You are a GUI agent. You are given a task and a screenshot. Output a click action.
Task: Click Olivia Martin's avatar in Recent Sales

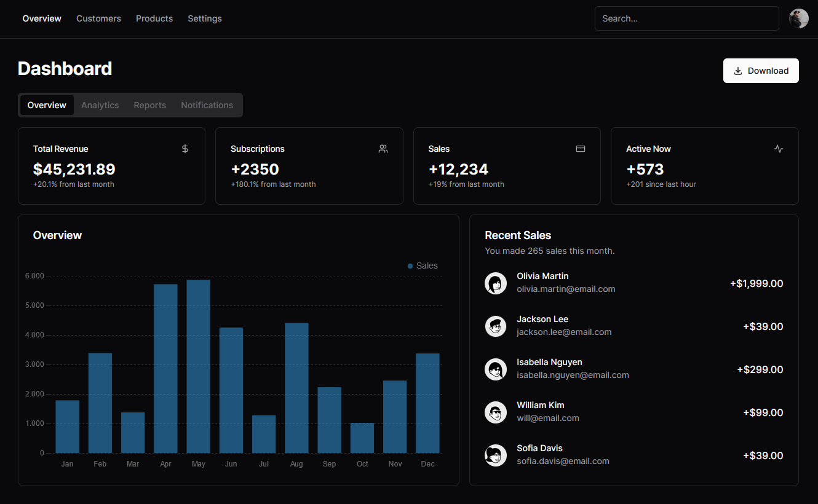tap(496, 283)
